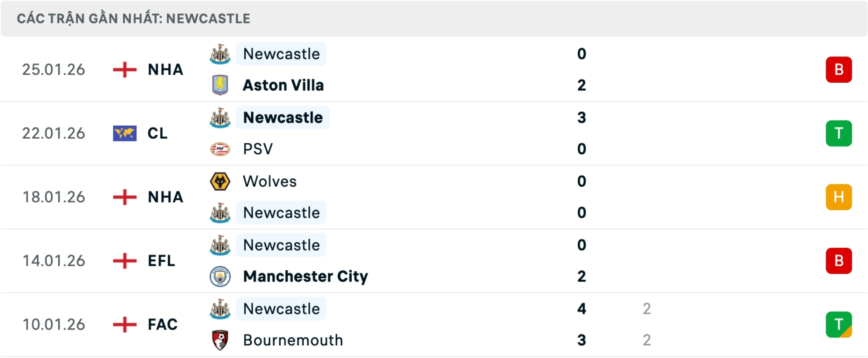Click England flag beside the FAC label
This screenshot has height=358, width=868.
125,324
